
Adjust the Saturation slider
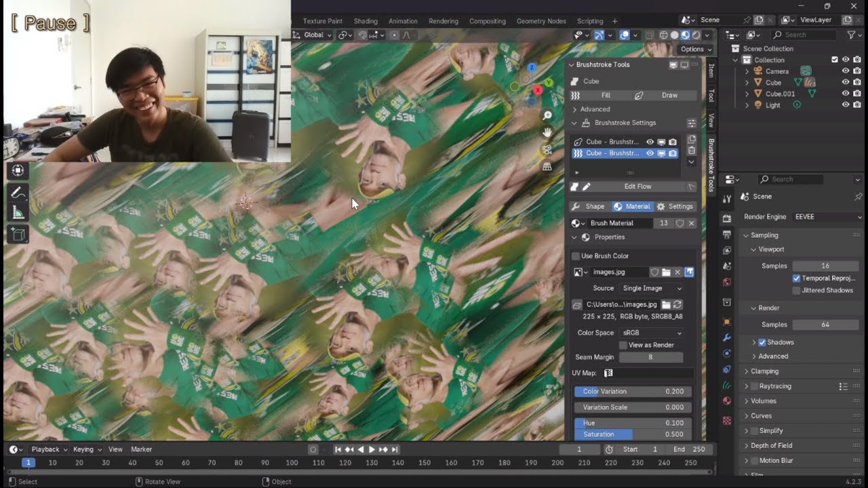pos(633,434)
